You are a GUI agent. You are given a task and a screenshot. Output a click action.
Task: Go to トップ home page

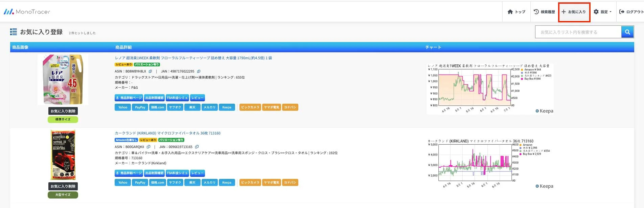[x=516, y=12]
